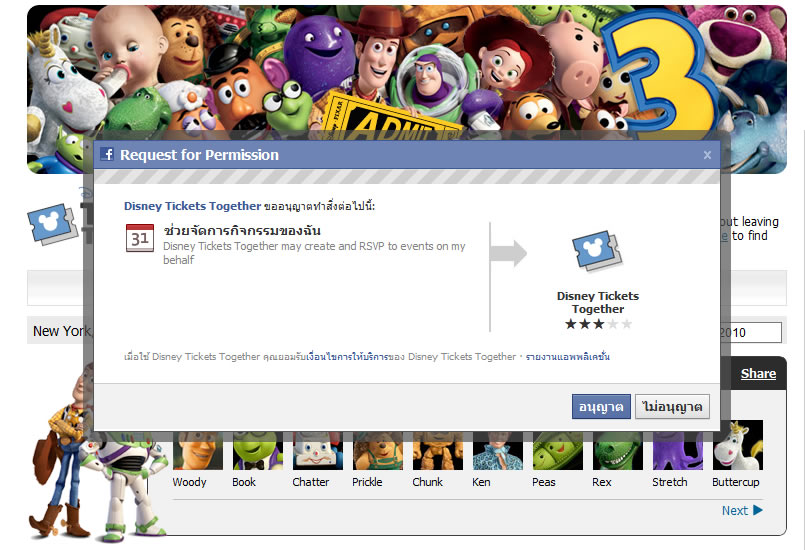
Task: Select the Ken character thumbnail
Action: click(x=498, y=451)
